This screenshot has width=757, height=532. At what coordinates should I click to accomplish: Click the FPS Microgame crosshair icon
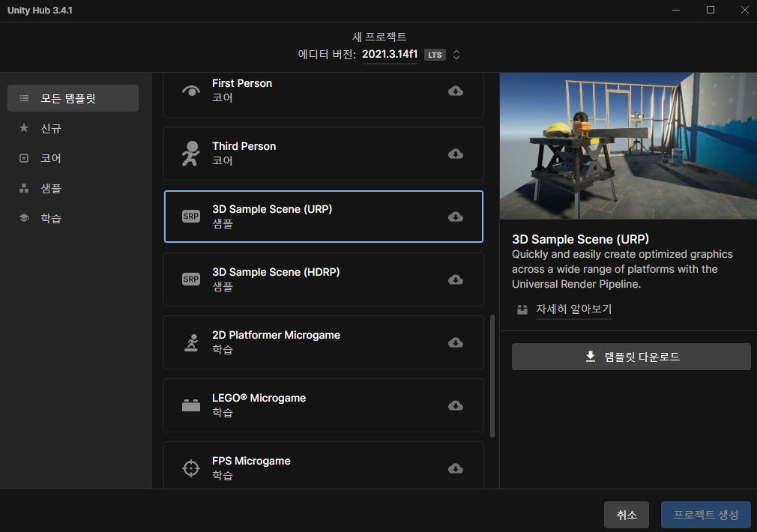click(x=191, y=468)
